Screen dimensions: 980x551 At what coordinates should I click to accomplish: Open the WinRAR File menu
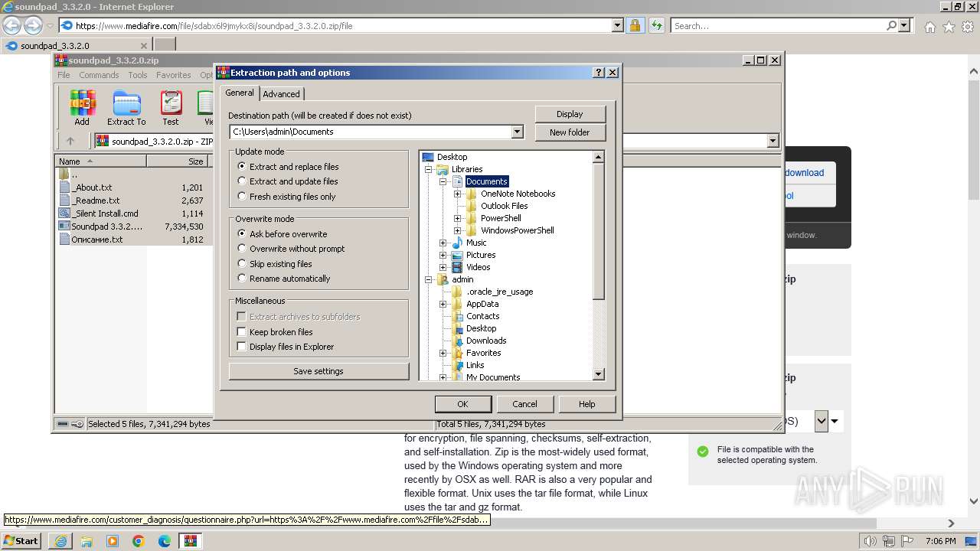pyautogui.click(x=64, y=75)
